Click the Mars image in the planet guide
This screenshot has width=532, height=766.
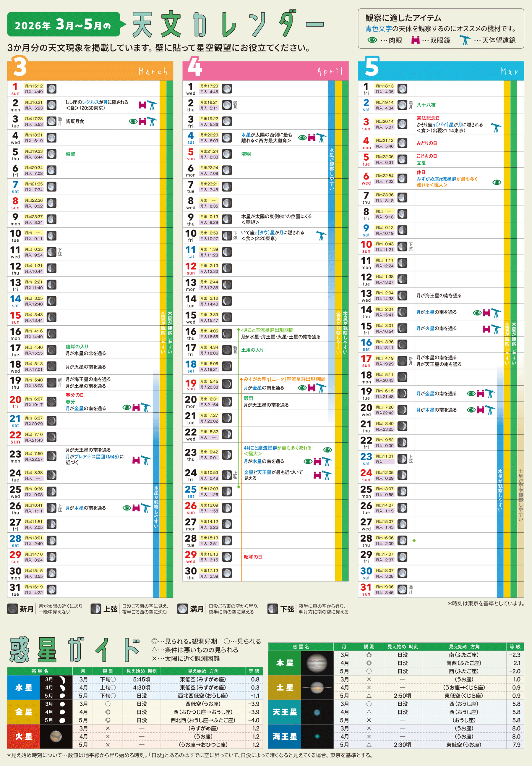[x=56, y=736]
